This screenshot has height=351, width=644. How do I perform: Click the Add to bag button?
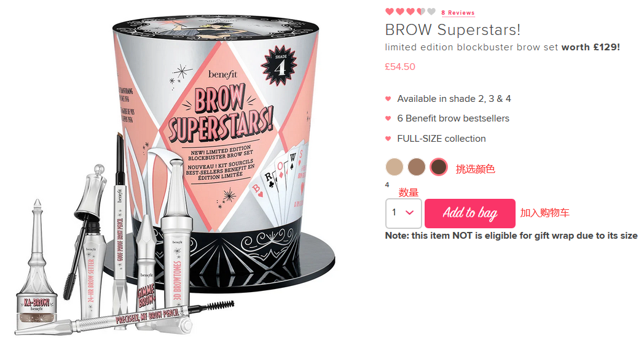470,213
